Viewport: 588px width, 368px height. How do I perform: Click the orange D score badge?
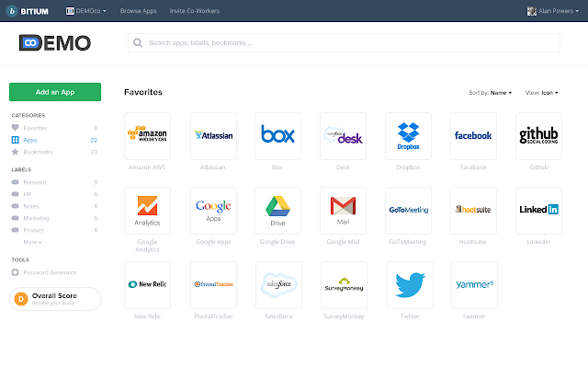pos(21,299)
